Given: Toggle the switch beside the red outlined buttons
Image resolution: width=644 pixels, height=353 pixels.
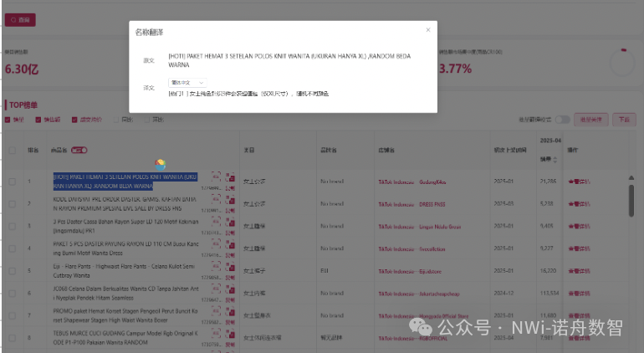Looking at the screenshot, I should tap(563, 120).
